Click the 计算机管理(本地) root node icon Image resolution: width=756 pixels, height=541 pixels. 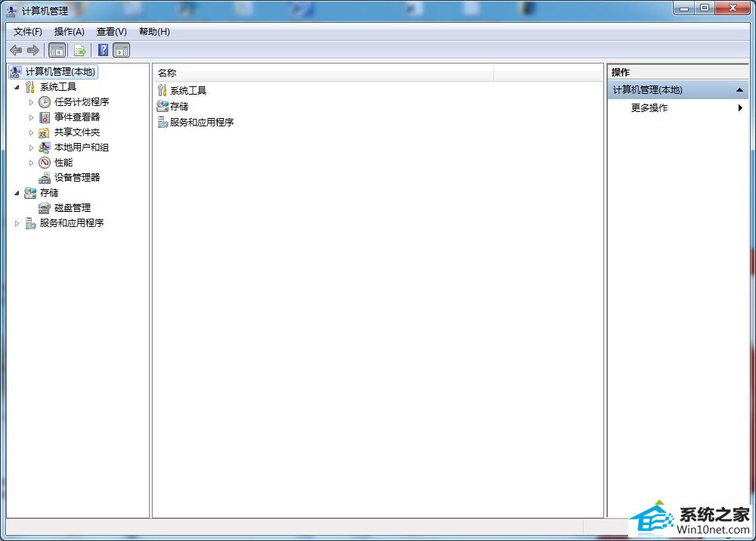point(16,71)
